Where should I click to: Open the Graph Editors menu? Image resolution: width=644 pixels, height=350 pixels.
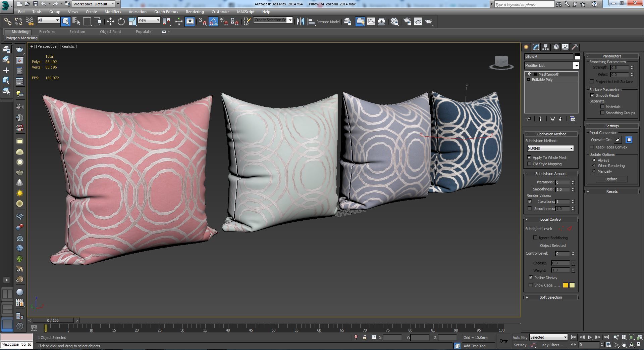point(166,12)
